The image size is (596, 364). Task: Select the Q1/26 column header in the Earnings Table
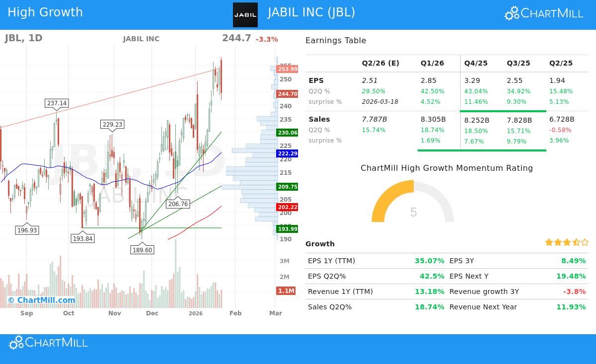pos(432,63)
